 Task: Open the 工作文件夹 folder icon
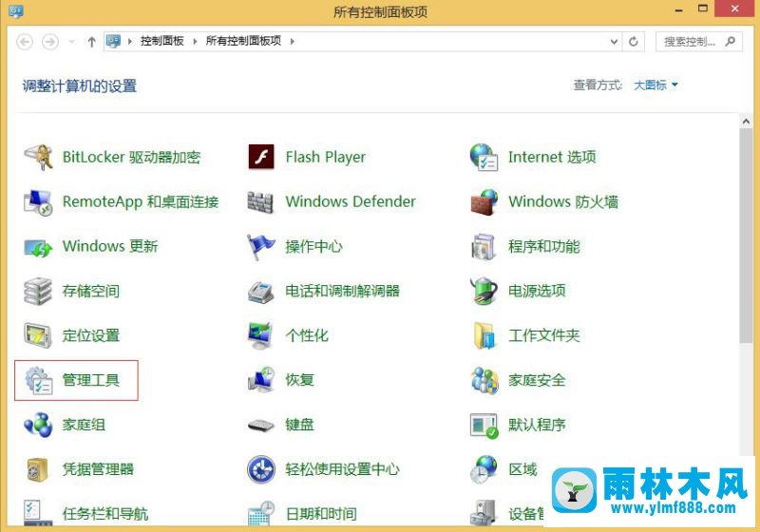(x=484, y=335)
